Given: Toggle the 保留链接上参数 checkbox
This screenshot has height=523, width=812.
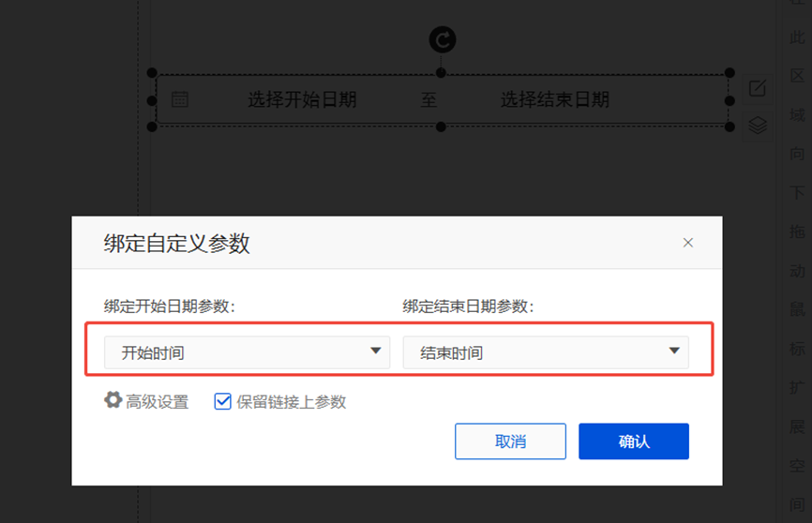Looking at the screenshot, I should (x=223, y=401).
